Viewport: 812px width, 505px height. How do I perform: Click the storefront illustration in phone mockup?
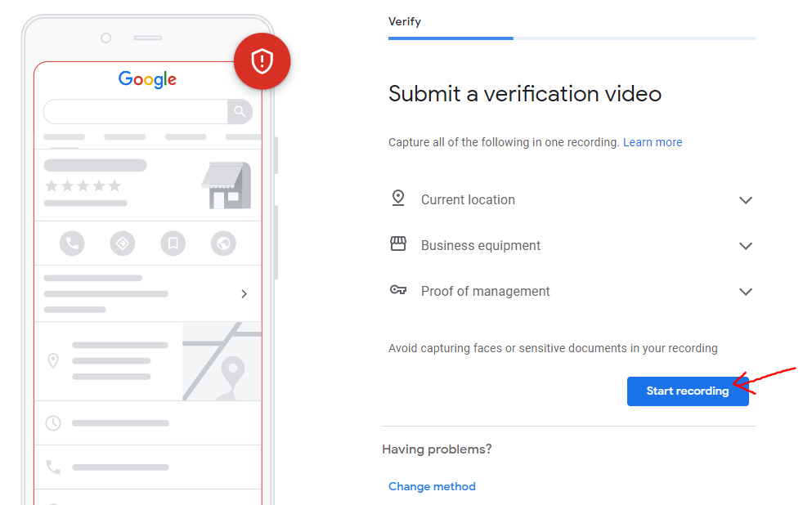[x=226, y=185]
